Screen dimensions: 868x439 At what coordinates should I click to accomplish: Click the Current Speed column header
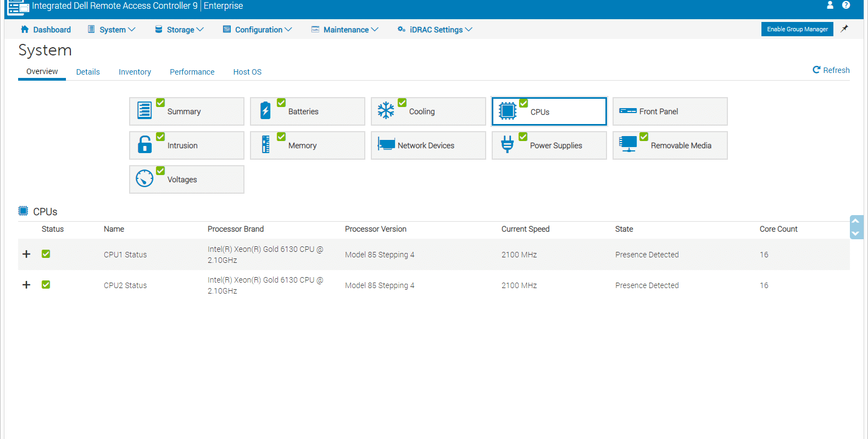[x=525, y=229]
